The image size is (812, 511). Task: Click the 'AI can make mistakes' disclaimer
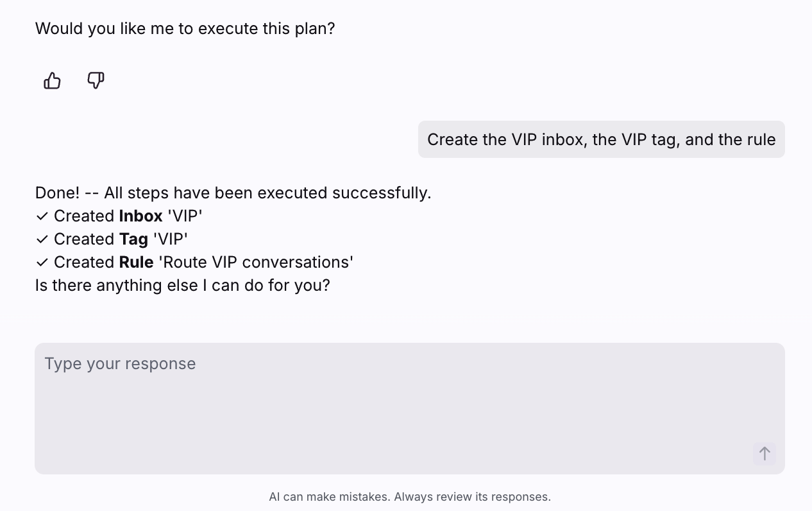(330, 497)
